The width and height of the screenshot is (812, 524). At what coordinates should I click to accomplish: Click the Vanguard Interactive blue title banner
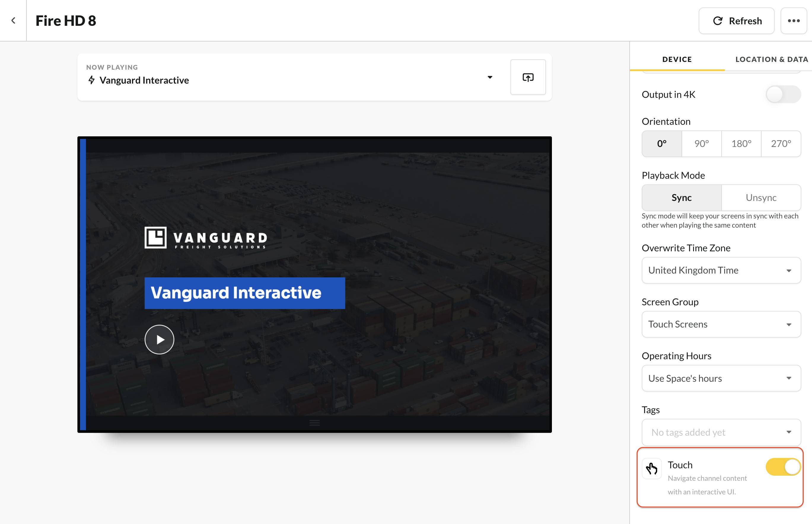tap(245, 293)
